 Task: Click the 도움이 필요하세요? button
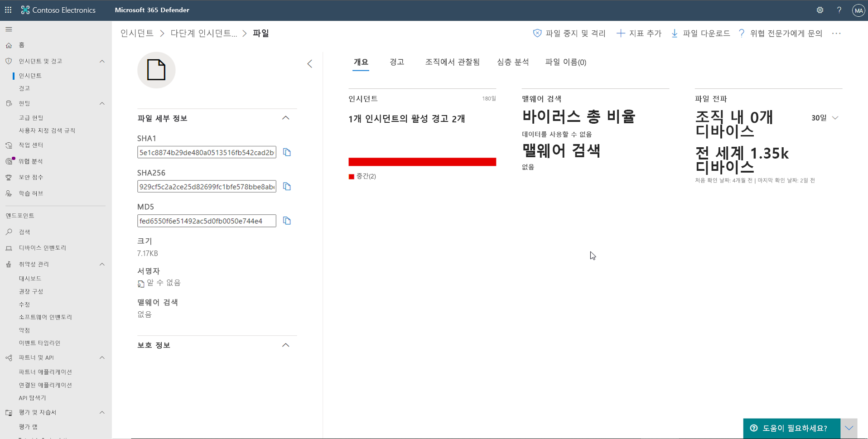point(792,428)
